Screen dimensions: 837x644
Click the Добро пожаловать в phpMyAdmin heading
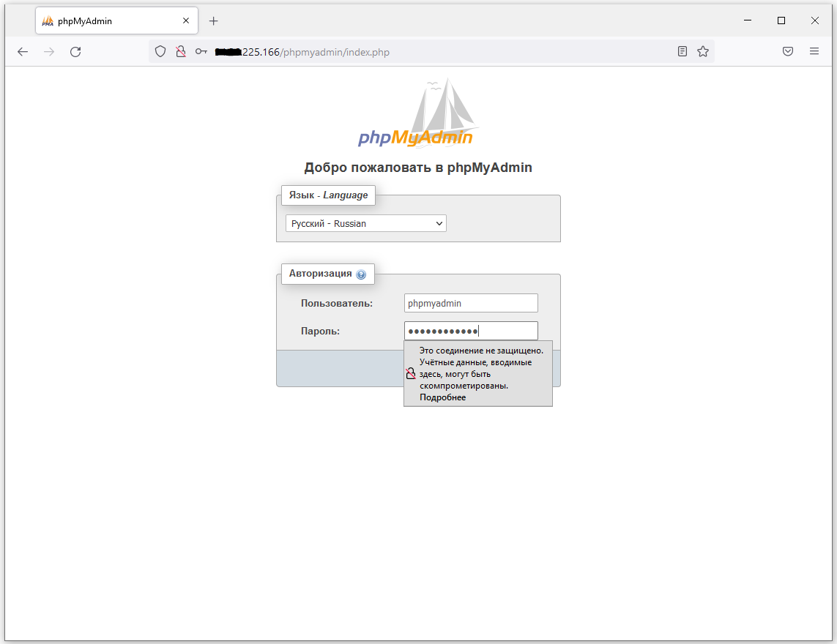418,168
